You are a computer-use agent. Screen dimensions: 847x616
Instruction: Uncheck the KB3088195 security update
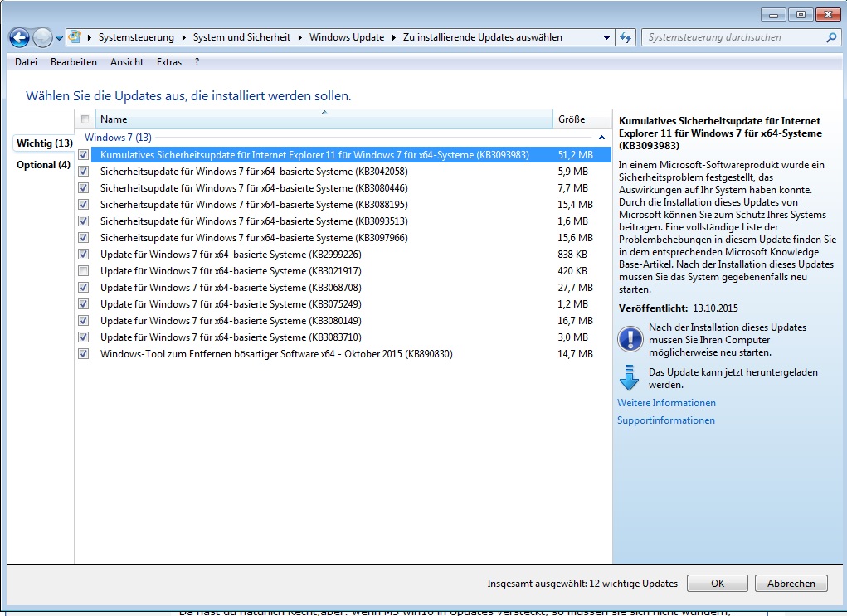click(x=83, y=205)
